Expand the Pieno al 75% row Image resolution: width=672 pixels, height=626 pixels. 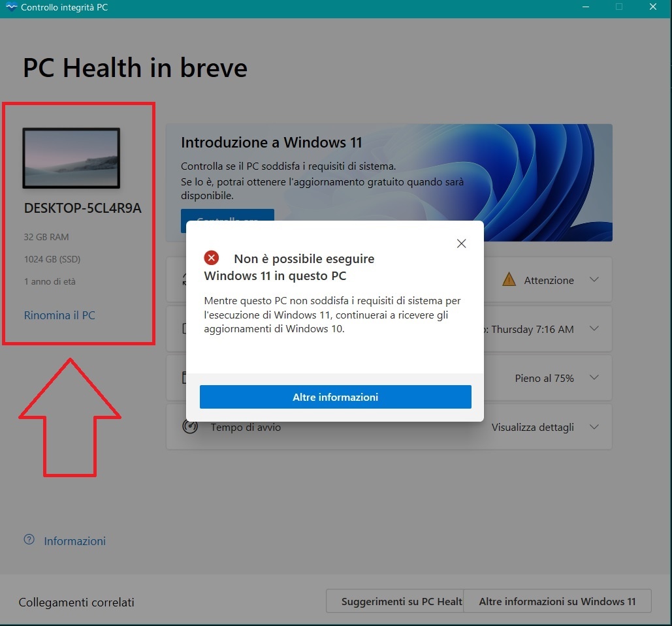click(594, 377)
